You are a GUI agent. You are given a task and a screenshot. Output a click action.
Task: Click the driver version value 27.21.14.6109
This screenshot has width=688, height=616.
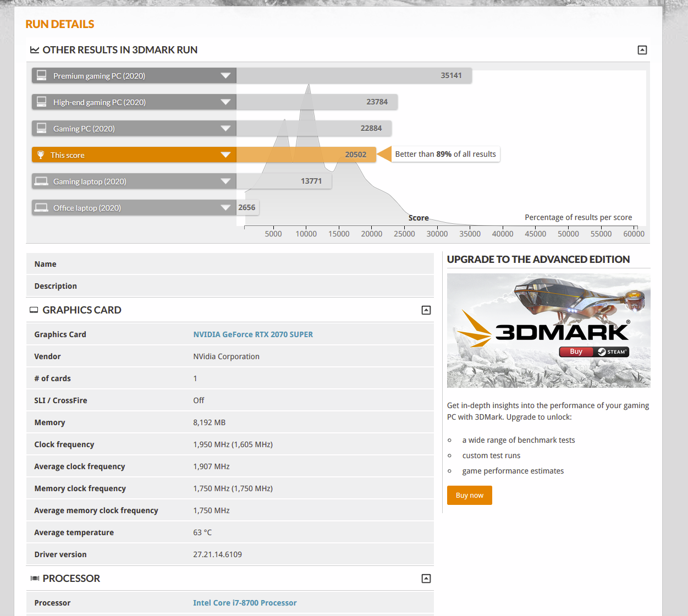tap(217, 554)
